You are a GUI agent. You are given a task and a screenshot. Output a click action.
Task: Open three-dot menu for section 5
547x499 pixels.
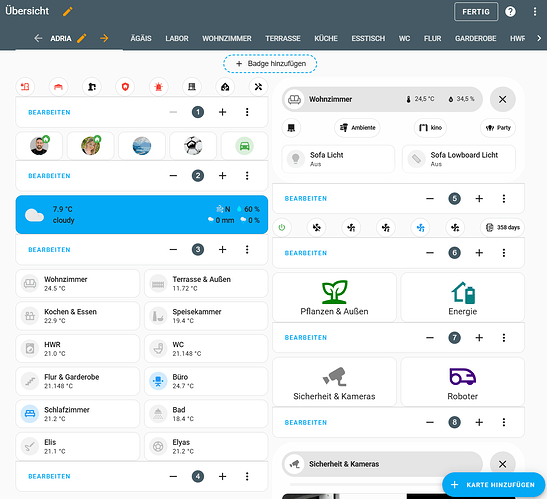[x=504, y=199]
